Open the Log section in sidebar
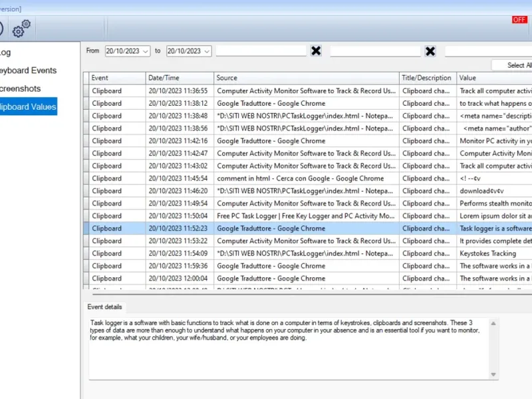The height and width of the screenshot is (399, 532). [5, 53]
